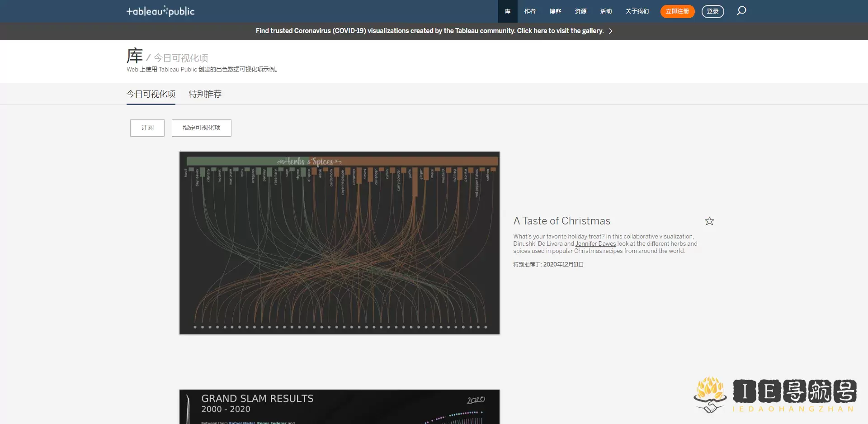
Task: Click the arrow icon in the COVID-19 banner
Action: coord(609,31)
